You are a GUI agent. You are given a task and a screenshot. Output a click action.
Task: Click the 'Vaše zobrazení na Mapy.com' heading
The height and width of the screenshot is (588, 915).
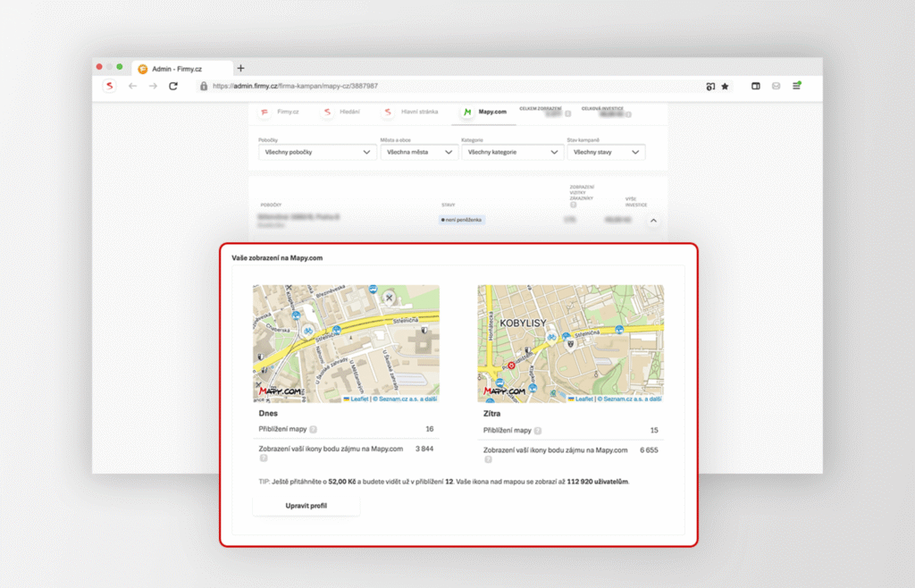(x=277, y=258)
